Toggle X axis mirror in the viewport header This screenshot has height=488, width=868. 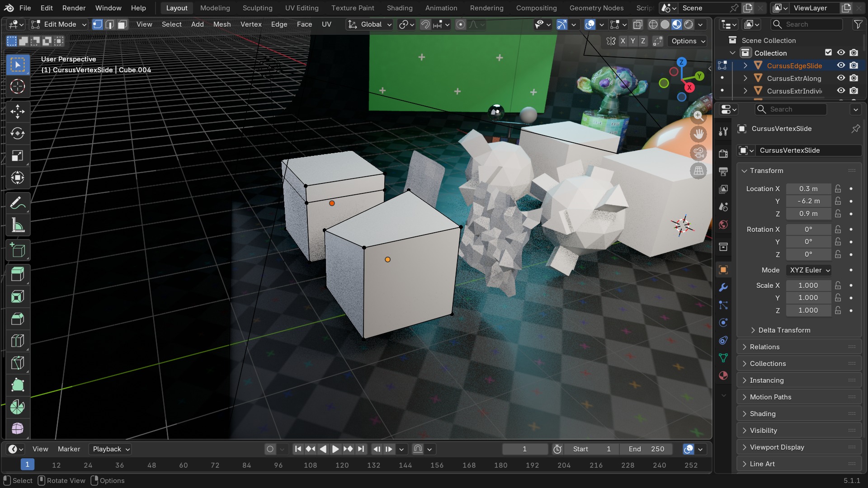[623, 41]
